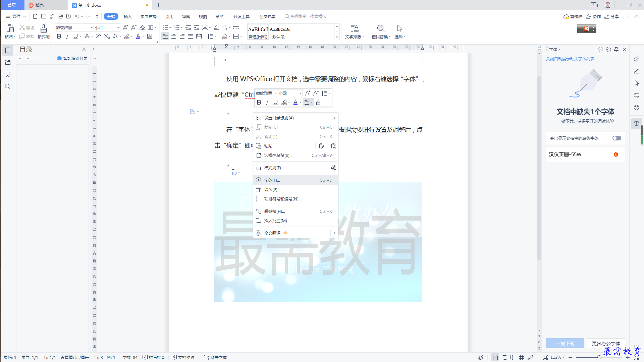Pin the cloud font panel
The image size is (644, 362).
(616, 49)
